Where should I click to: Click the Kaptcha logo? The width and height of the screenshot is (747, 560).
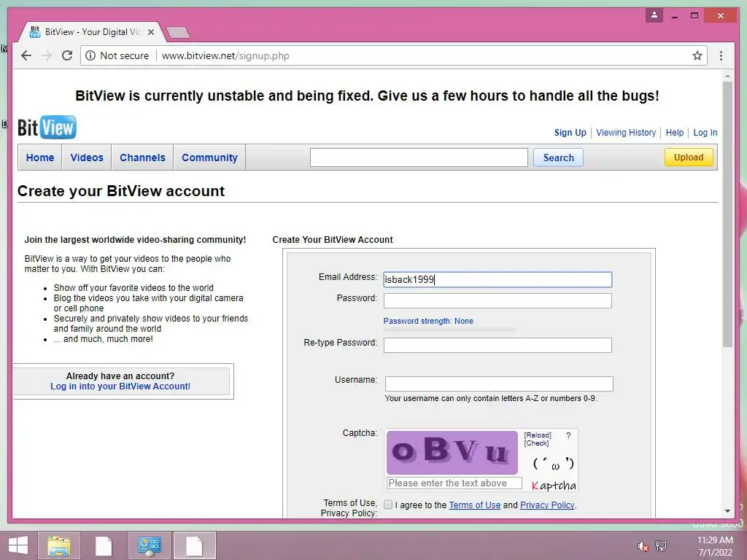[x=554, y=486]
